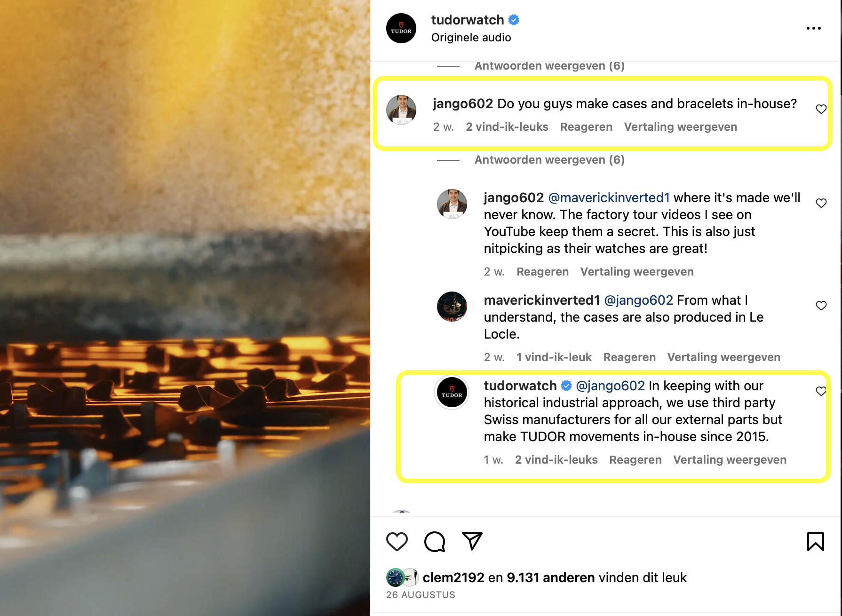This screenshot has width=842, height=616.
Task: Share the post via paper plane icon
Action: pos(472,541)
